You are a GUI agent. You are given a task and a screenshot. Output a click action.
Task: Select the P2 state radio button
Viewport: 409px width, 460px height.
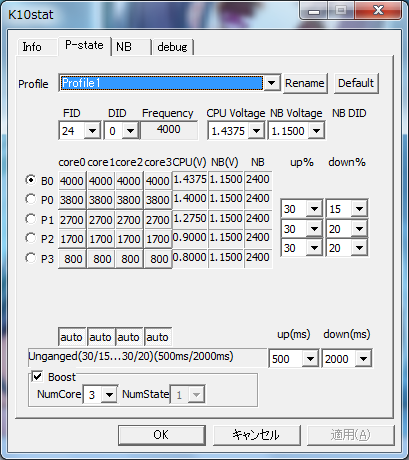tap(31, 238)
